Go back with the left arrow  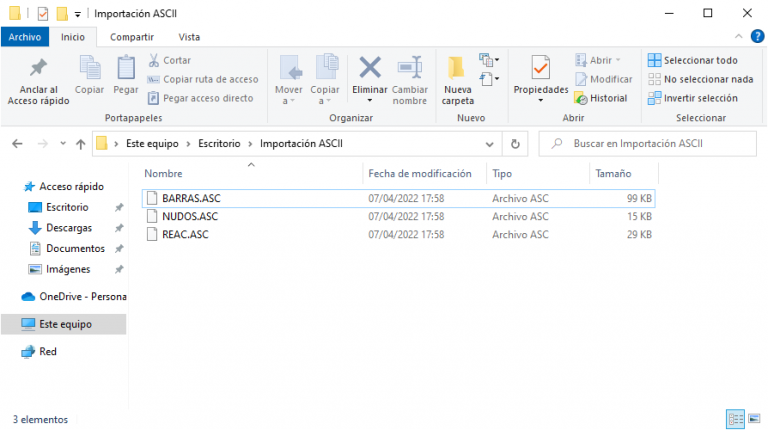17,143
